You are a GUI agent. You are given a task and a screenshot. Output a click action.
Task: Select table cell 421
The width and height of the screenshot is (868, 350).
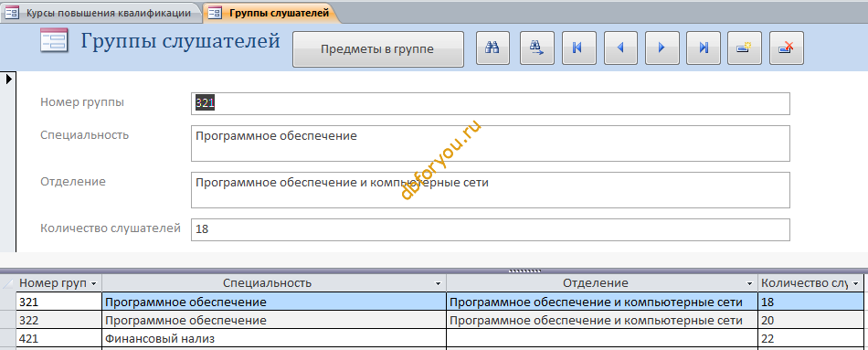pyautogui.click(x=59, y=338)
